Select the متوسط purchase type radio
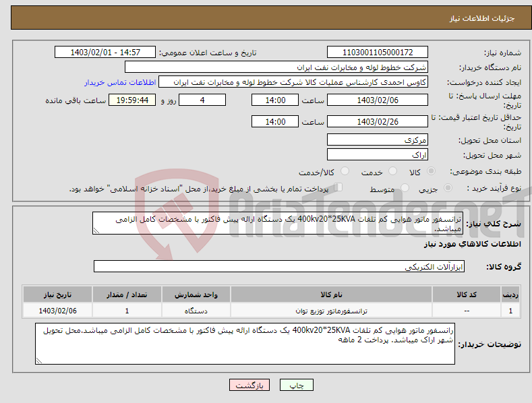This screenshot has width=532, height=403. coord(405,187)
